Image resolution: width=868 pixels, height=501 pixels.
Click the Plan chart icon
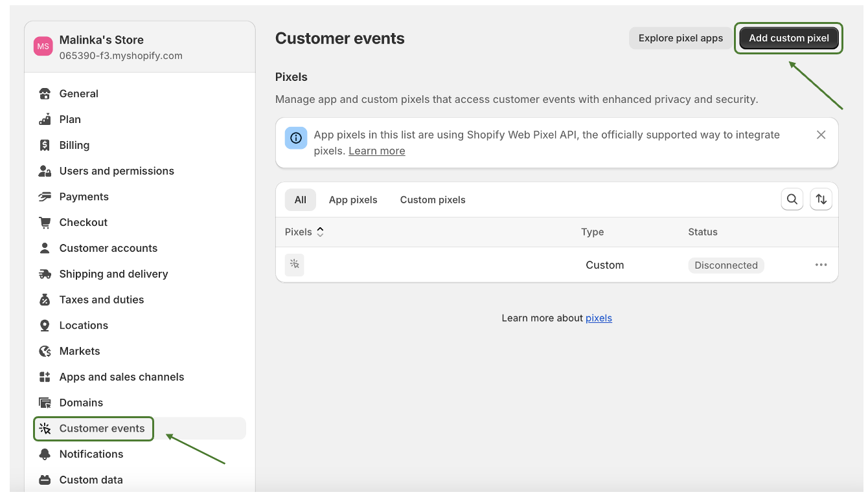point(45,120)
